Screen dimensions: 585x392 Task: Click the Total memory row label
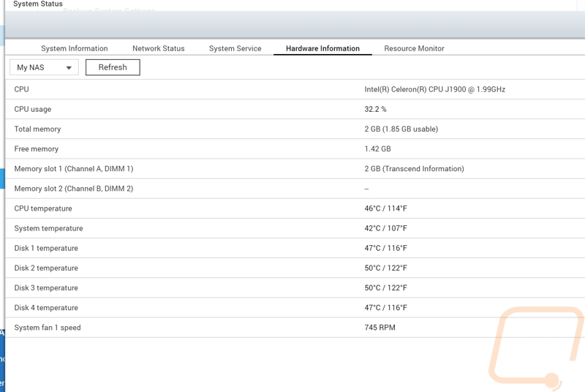point(37,129)
